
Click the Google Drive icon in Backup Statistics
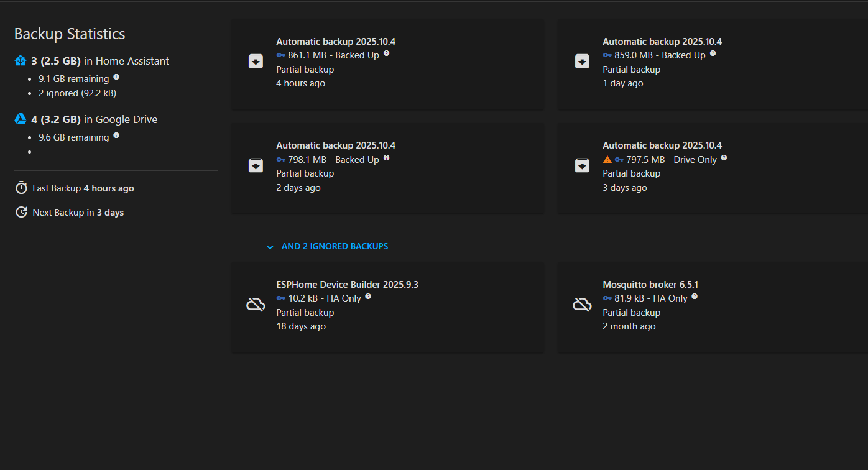(21, 119)
